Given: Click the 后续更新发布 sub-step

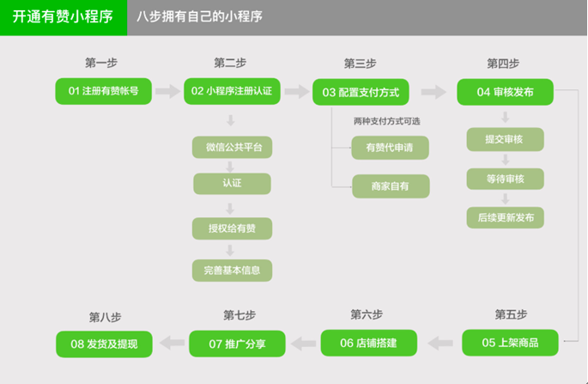Looking at the screenshot, I should point(505,217).
